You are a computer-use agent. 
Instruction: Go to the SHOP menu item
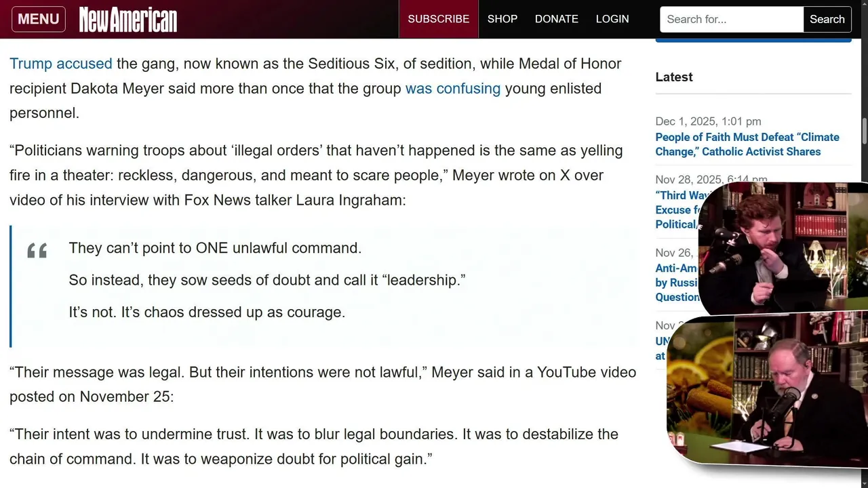tap(502, 19)
